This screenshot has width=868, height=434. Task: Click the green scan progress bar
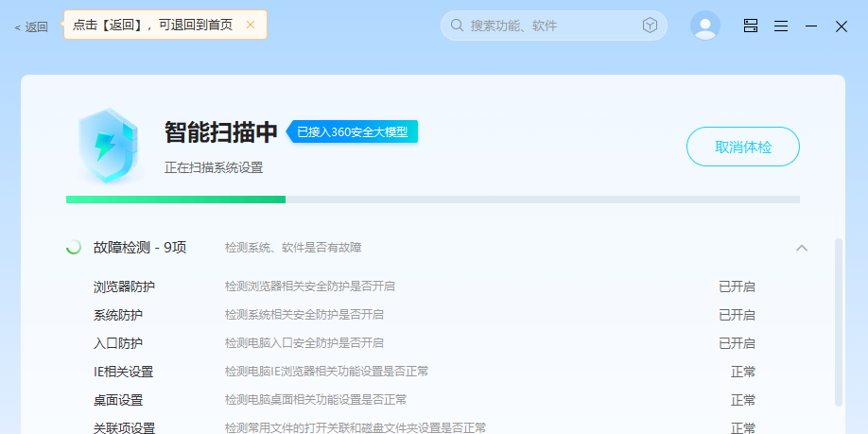[176, 200]
